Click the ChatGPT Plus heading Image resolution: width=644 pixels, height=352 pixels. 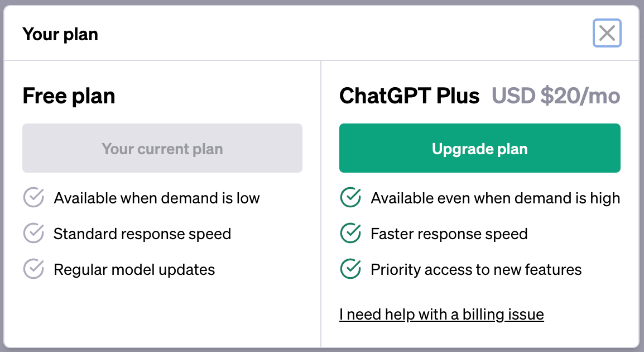click(409, 96)
